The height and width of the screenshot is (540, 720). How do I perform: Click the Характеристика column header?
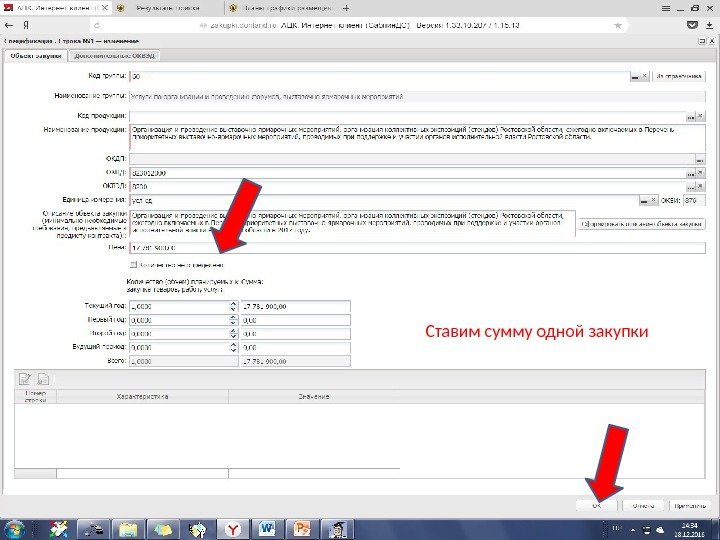(x=142, y=397)
